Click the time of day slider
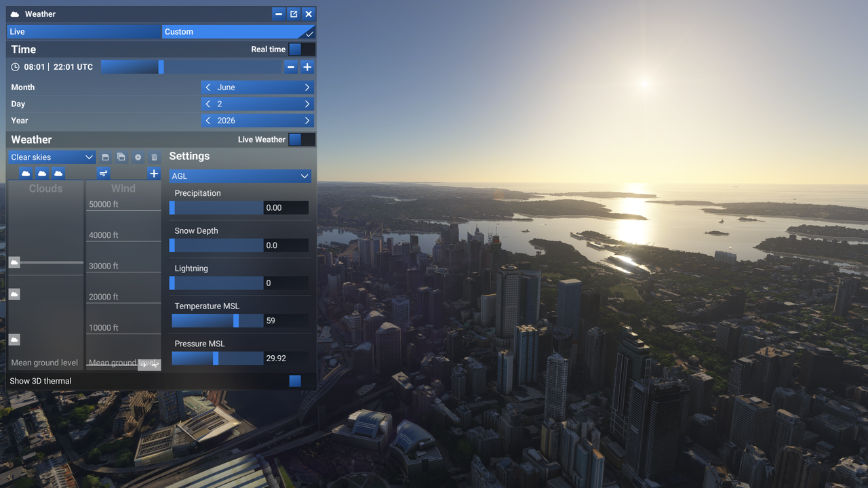The height and width of the screenshot is (488, 868). coord(191,67)
